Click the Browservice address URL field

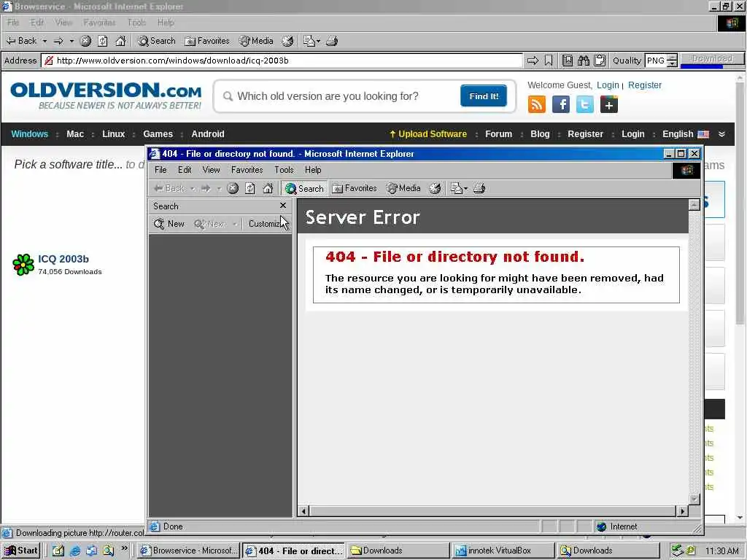pyautogui.click(x=282, y=61)
